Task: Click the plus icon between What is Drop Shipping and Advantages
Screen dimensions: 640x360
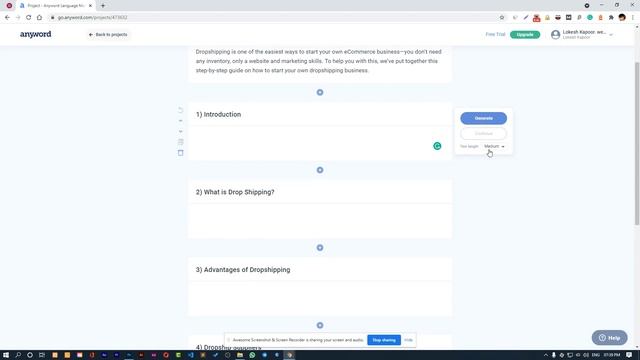Action: 320,248
